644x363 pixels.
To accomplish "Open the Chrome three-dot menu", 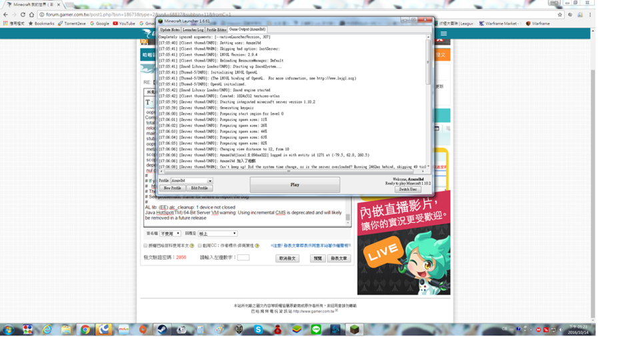I will [590, 15].
